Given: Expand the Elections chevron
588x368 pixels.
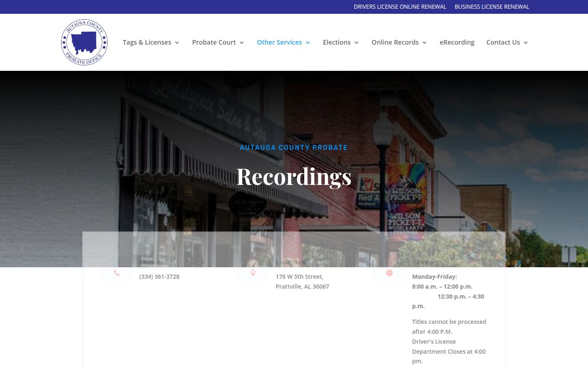Looking at the screenshot, I should (356, 43).
